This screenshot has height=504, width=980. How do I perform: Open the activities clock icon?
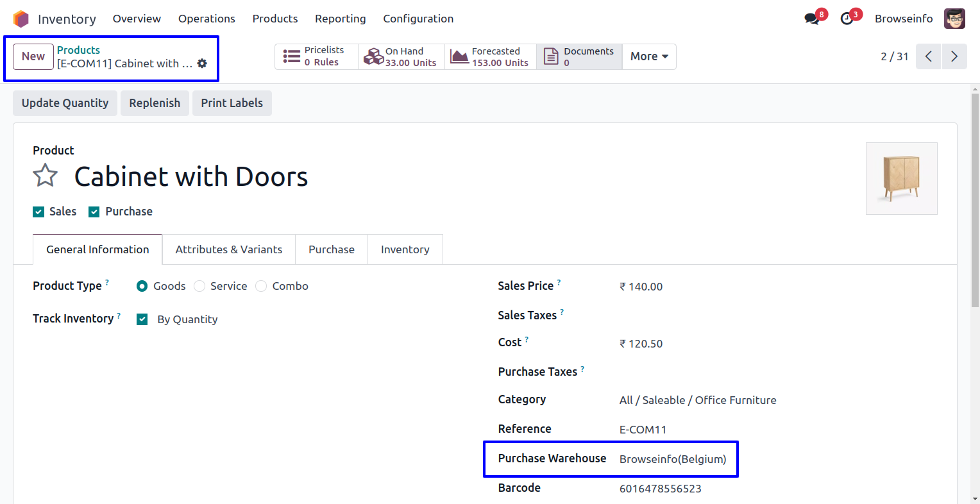847,19
